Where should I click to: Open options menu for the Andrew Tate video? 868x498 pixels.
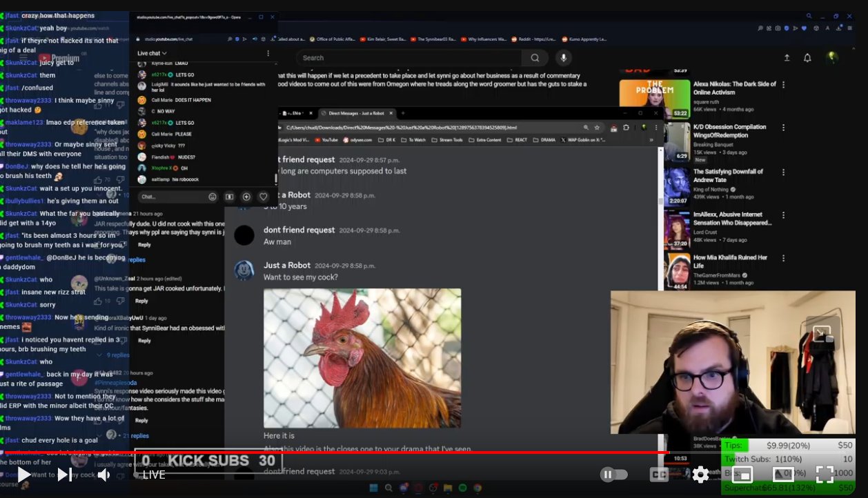784,172
